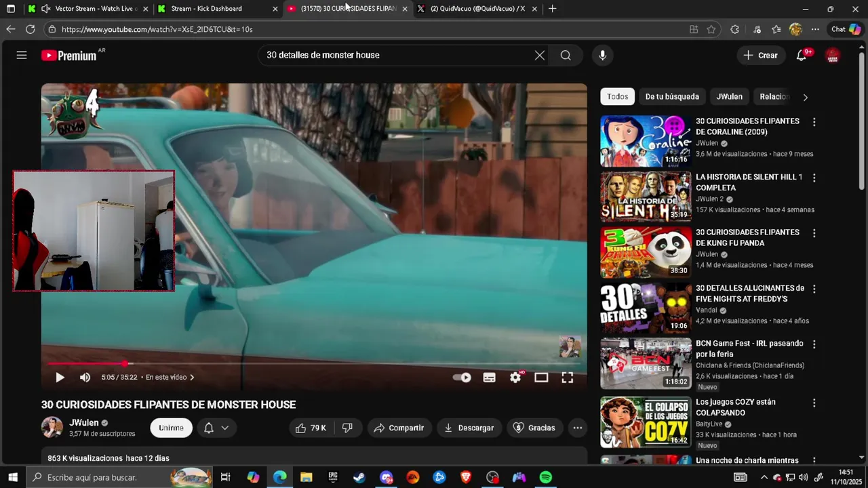
Task: Open options for Five Nights video
Action: (814, 289)
